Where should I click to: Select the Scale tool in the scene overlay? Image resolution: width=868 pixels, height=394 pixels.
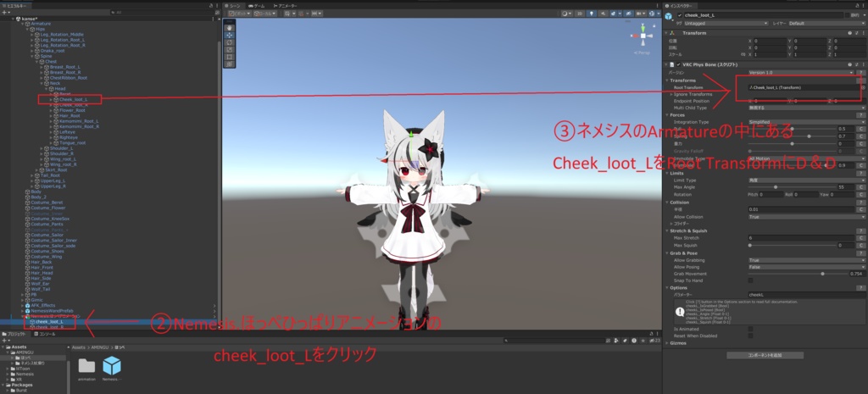[x=230, y=49]
